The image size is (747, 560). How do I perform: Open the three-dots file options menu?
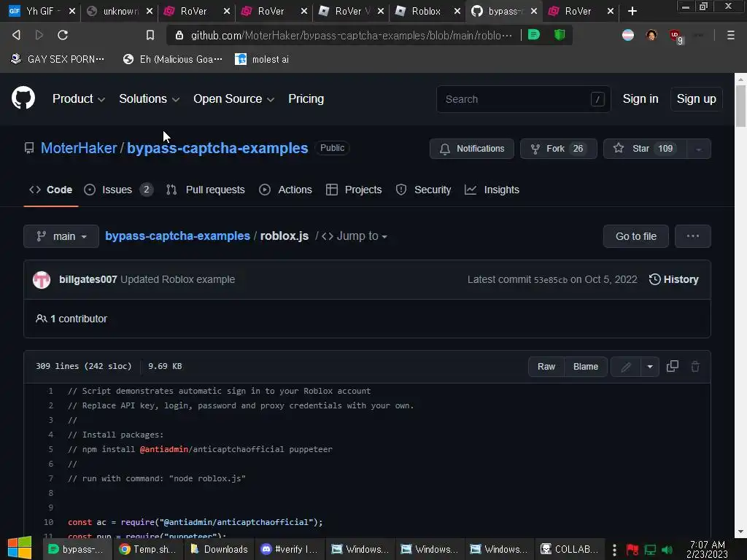(693, 236)
